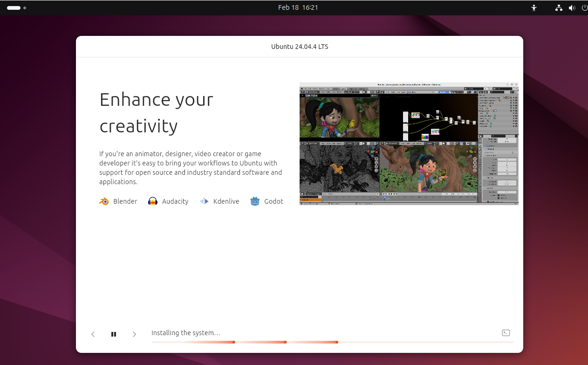Click the wired network status icon
588x365 pixels.
(559, 8)
